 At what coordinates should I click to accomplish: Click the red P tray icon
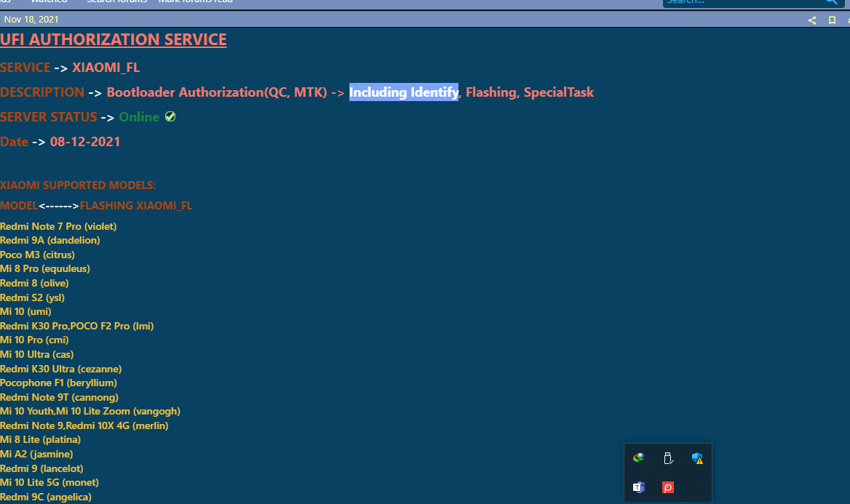point(668,487)
